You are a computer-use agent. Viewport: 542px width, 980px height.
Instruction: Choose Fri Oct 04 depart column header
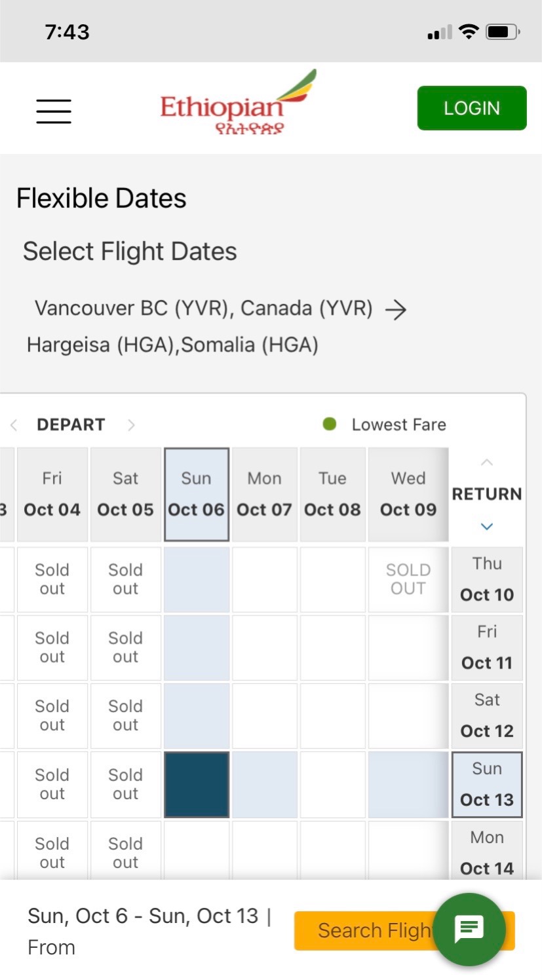pos(52,495)
